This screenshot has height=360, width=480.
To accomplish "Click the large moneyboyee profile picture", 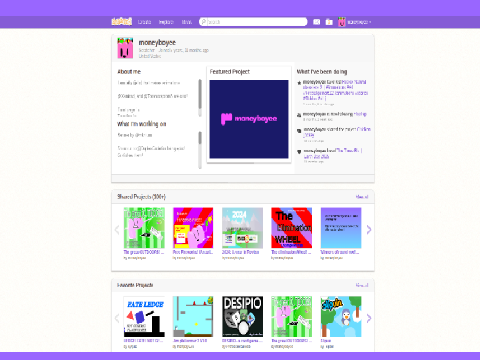I will [125, 48].
